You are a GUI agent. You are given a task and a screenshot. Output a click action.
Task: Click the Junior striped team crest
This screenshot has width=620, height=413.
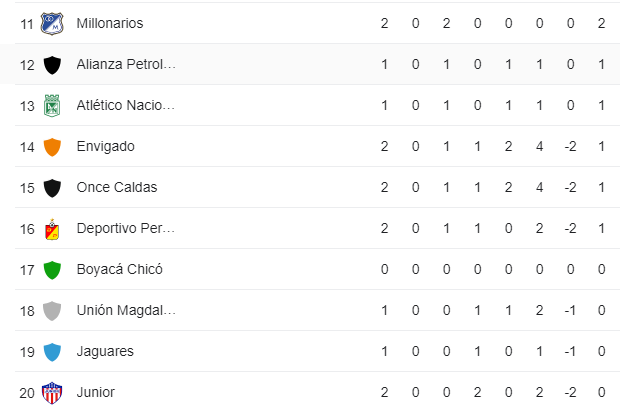[52, 393]
